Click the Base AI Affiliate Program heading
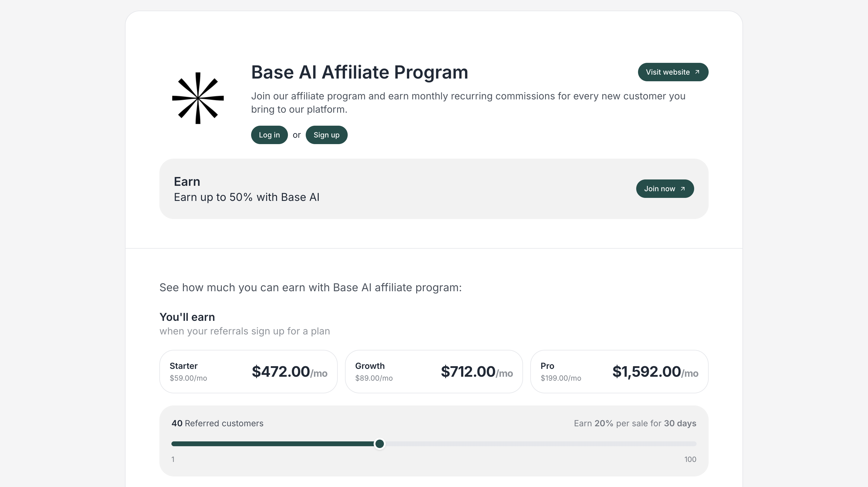The image size is (868, 487). tap(359, 72)
